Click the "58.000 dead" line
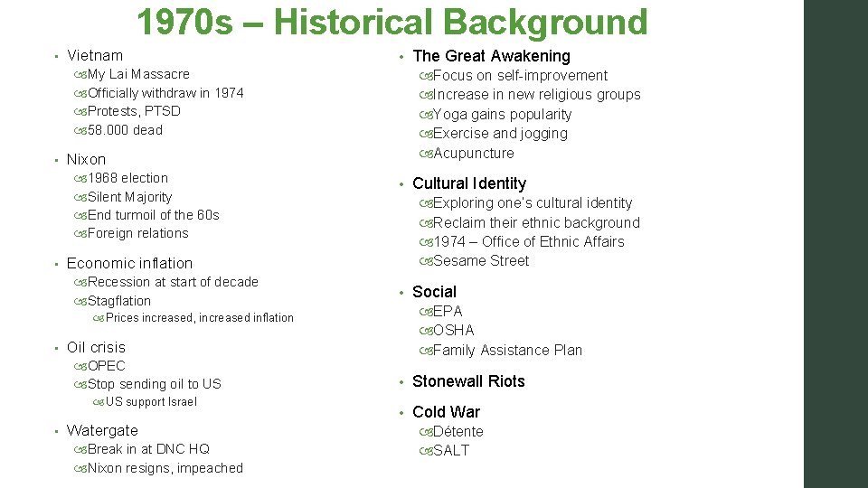Viewport: 868px width, 488px height. pos(125,130)
